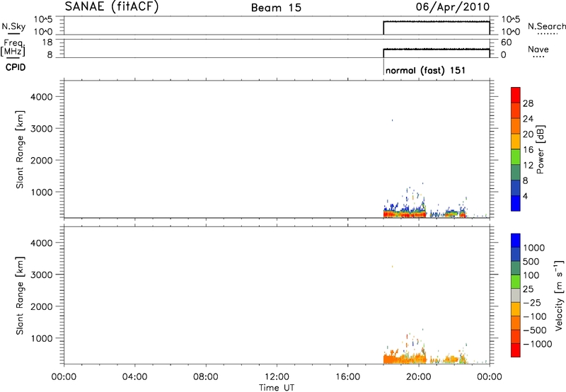Click the '16:00' time tick label

tap(347, 377)
